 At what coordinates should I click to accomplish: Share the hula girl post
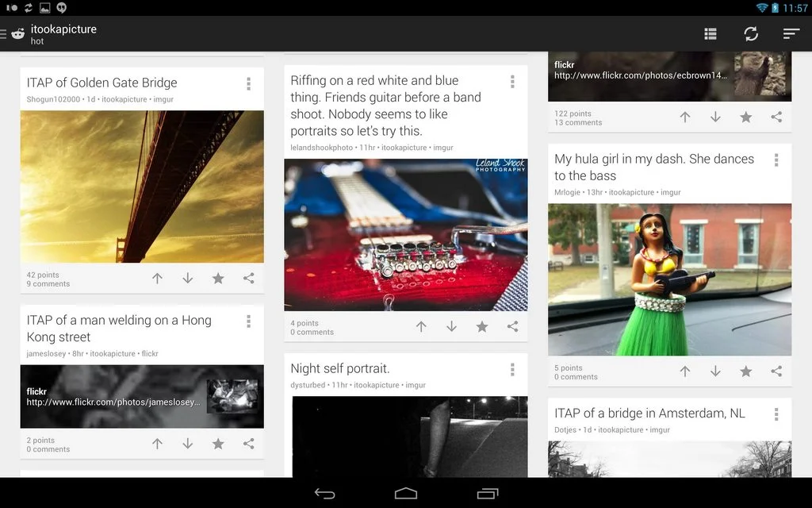pyautogui.click(x=776, y=371)
